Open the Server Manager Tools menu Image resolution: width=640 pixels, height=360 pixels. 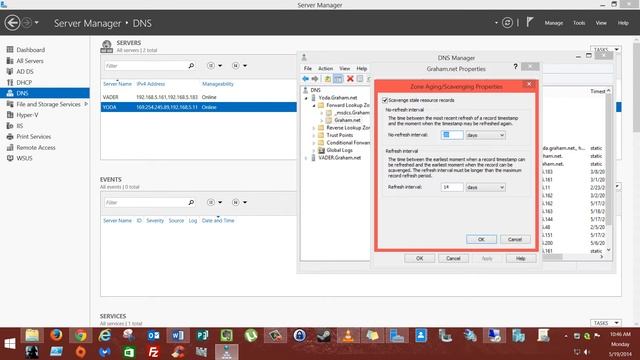tap(579, 23)
